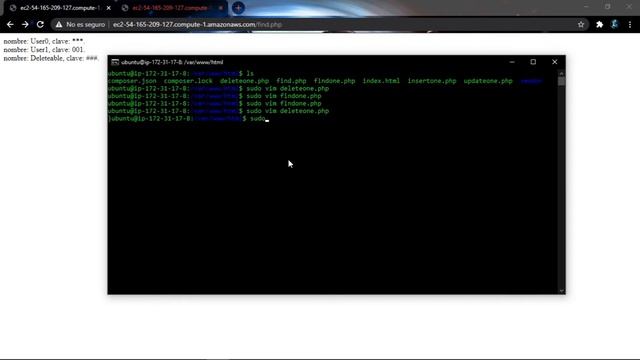The height and width of the screenshot is (360, 640).
Task: Click the current 'sudo' command prompt line
Action: pyautogui.click(x=189, y=118)
